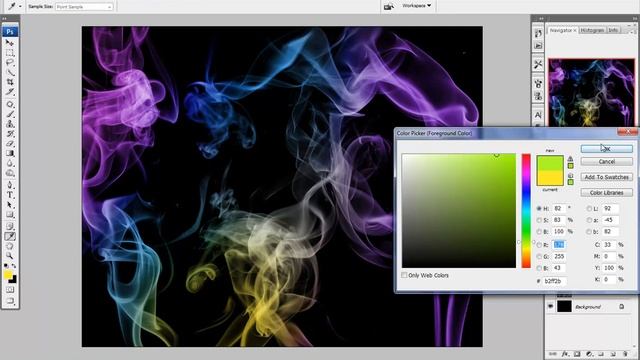Open the Character panel icon in the dock
640x360 pixels.
538,115
